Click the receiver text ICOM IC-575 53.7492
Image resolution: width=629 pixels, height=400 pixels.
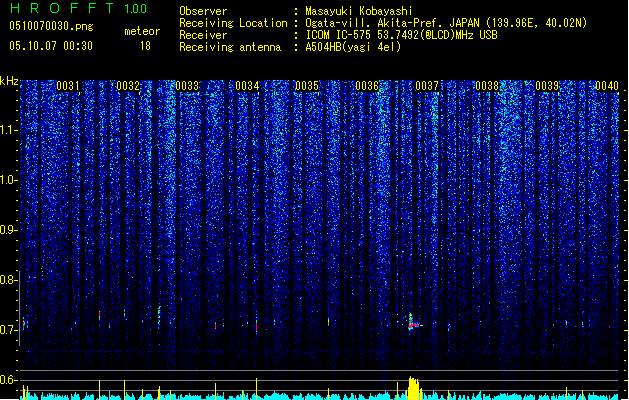click(401, 35)
